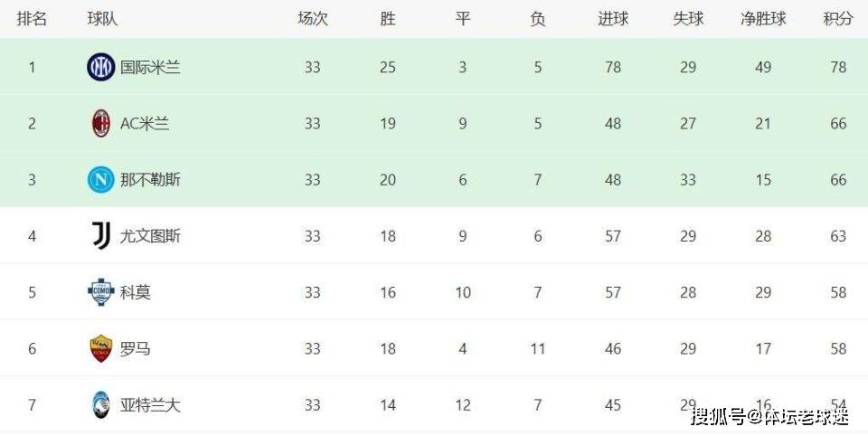Open the 亚特兰大 team name
The width and height of the screenshot is (868, 436).
(150, 404)
